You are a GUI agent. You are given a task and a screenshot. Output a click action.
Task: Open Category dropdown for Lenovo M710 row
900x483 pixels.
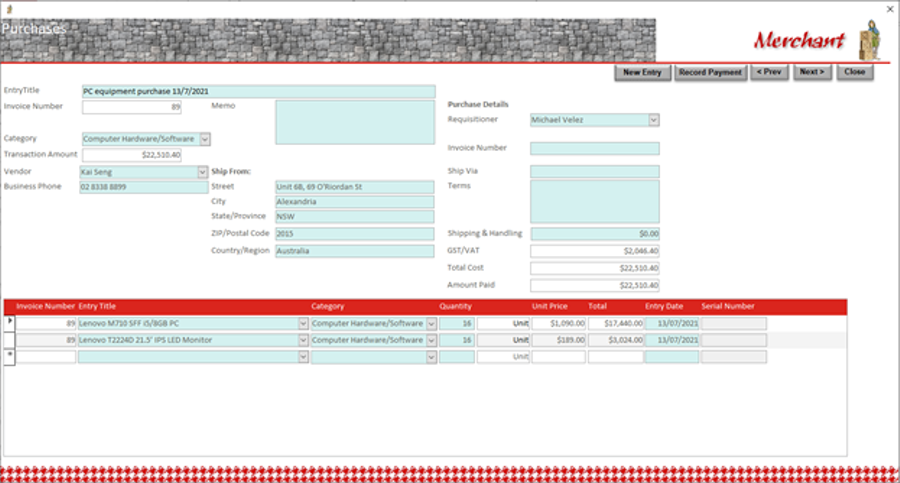coord(431,324)
